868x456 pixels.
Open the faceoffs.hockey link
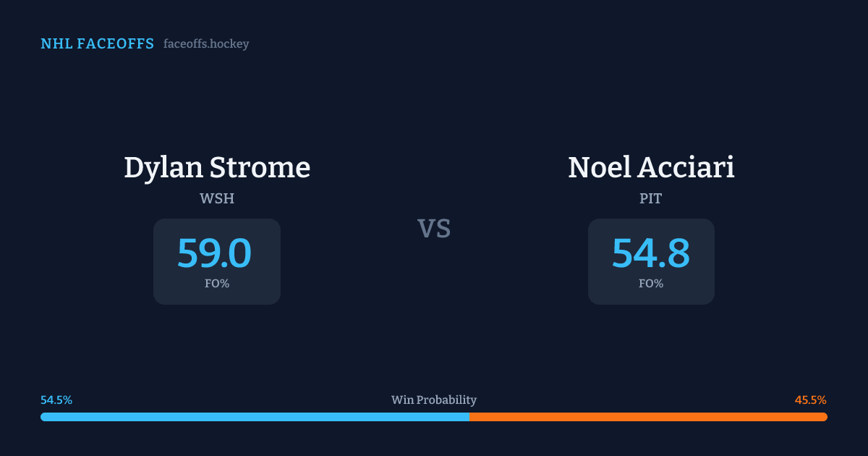206,44
